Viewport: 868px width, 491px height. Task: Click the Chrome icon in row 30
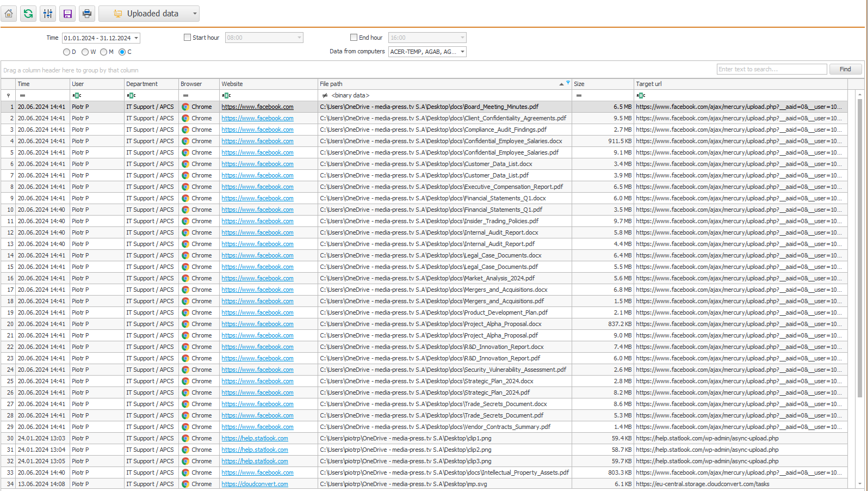click(x=185, y=438)
